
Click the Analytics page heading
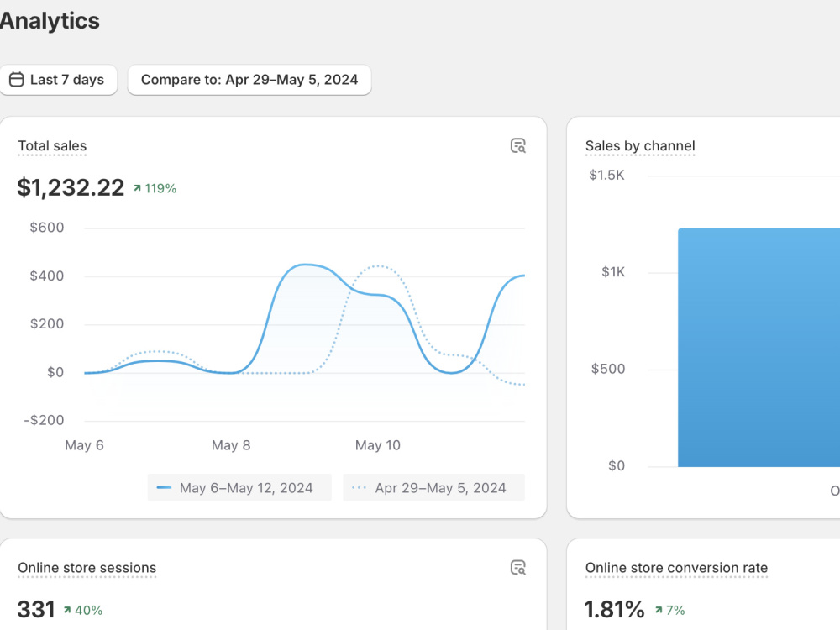click(x=50, y=21)
